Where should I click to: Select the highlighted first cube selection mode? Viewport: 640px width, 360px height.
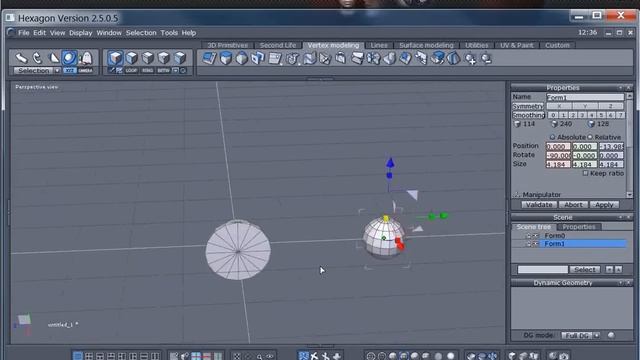[116, 58]
